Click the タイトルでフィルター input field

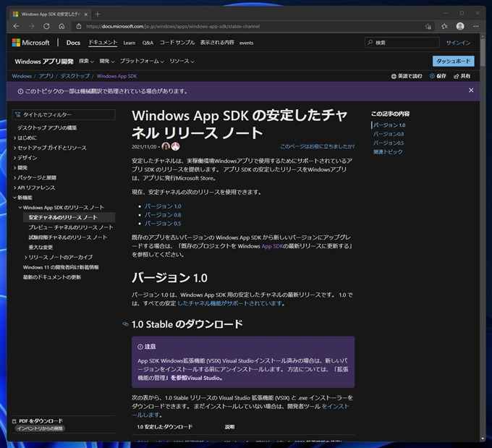pos(64,115)
